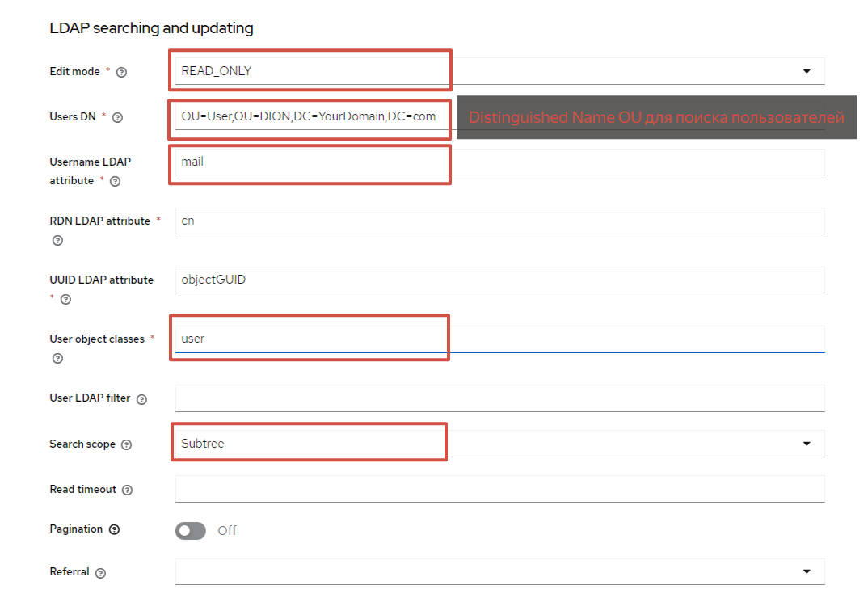
Task: Click the READ_ONLY value in Edit mode
Action: tap(217, 71)
